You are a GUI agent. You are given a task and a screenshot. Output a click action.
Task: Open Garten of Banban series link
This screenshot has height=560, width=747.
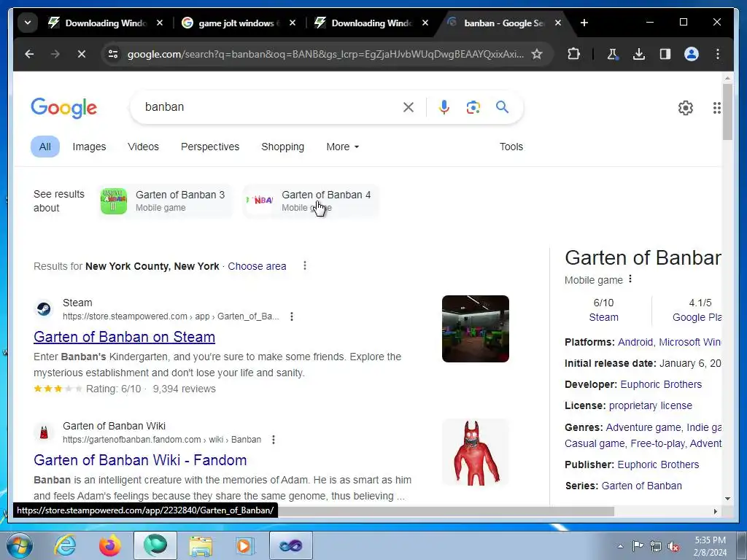[641, 486]
